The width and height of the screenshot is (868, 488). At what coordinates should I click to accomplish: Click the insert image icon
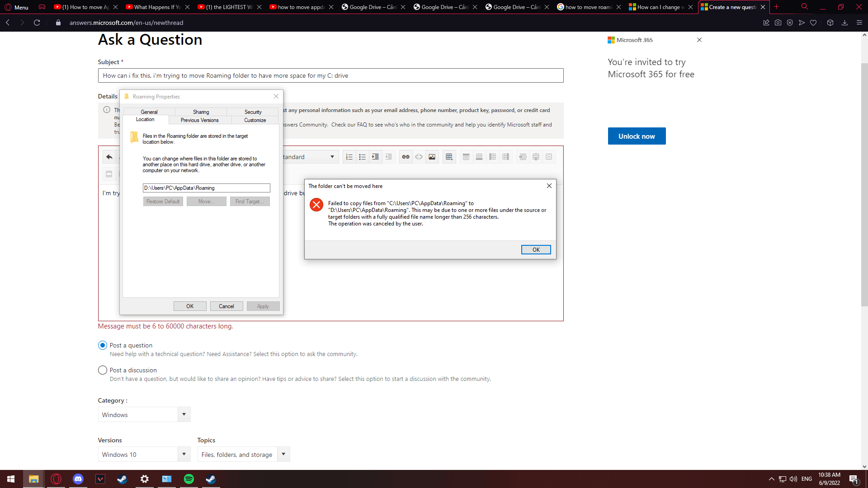[x=432, y=157]
